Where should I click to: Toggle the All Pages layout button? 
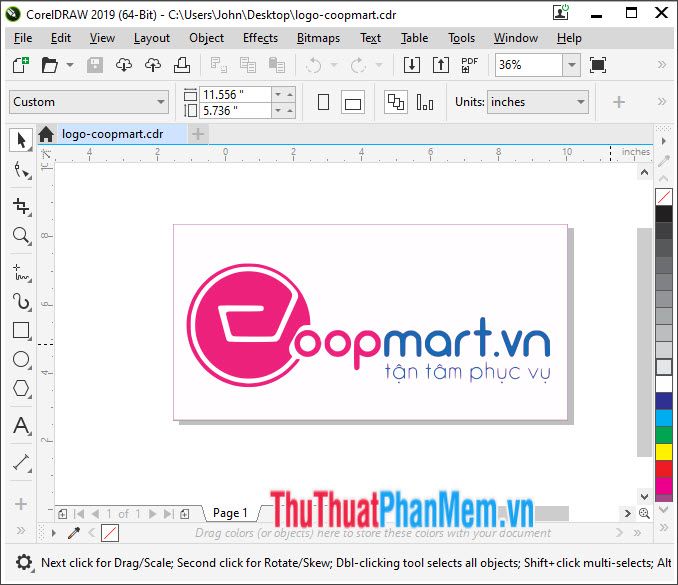pos(396,102)
